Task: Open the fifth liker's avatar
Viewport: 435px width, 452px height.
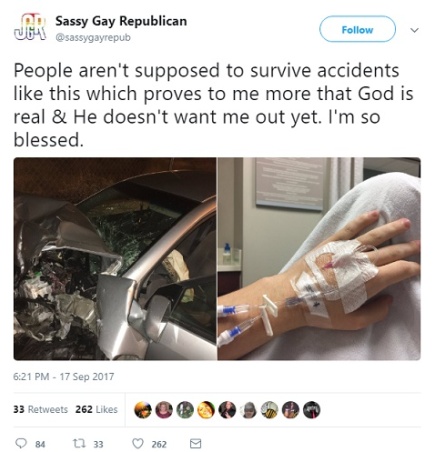Action: pos(227,410)
